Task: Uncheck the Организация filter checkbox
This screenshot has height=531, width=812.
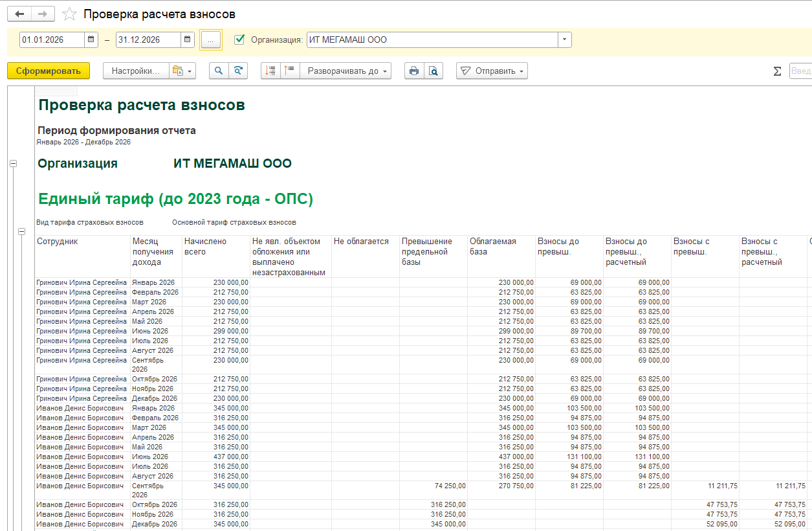Action: pos(240,40)
